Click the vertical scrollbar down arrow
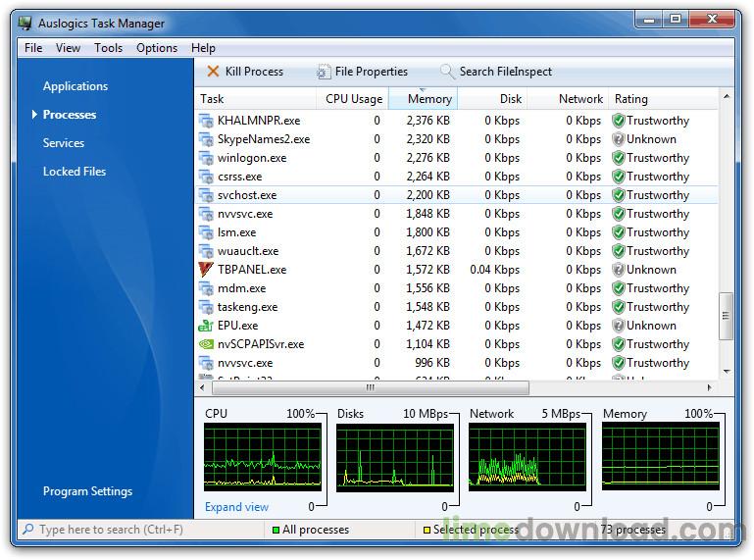Screen dimensions: 754x560 point(727,372)
